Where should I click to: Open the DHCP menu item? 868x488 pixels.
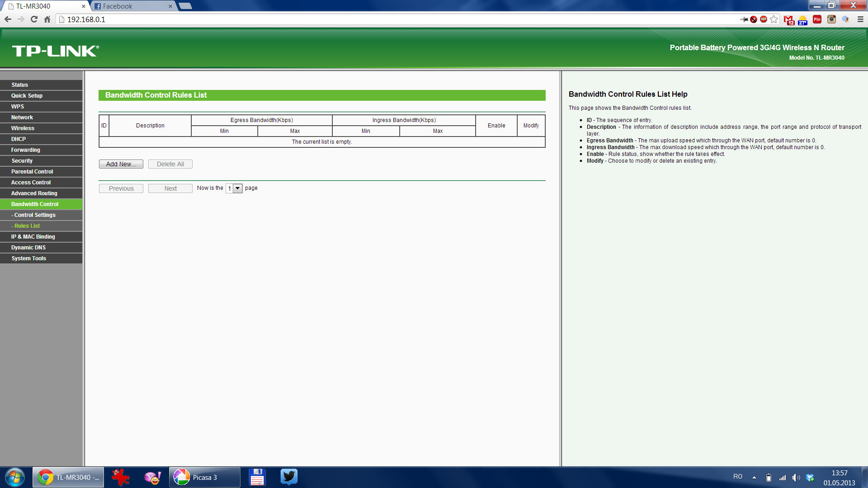(41, 139)
